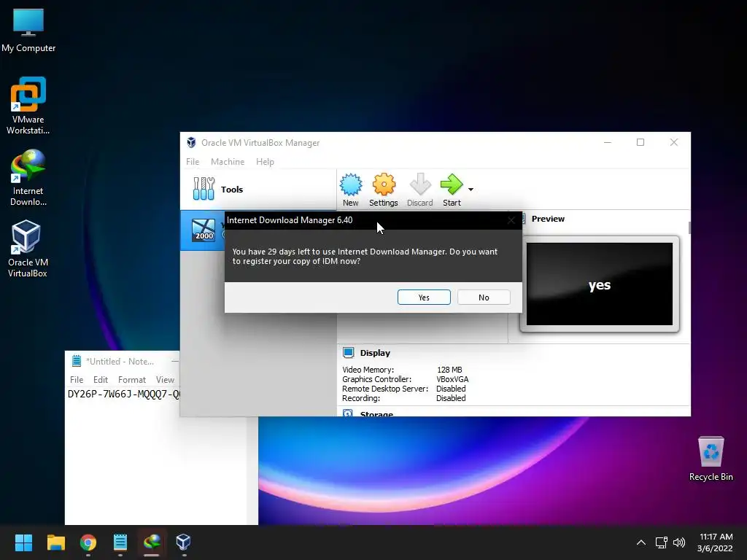Close the Internet Download Manager dialog
Screen dimensions: 747x560
pos(511,220)
